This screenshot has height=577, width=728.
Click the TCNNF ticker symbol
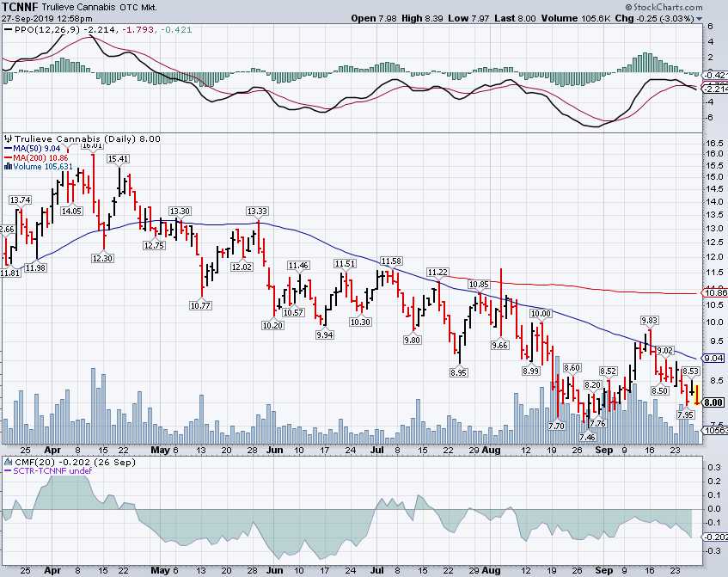coord(22,7)
